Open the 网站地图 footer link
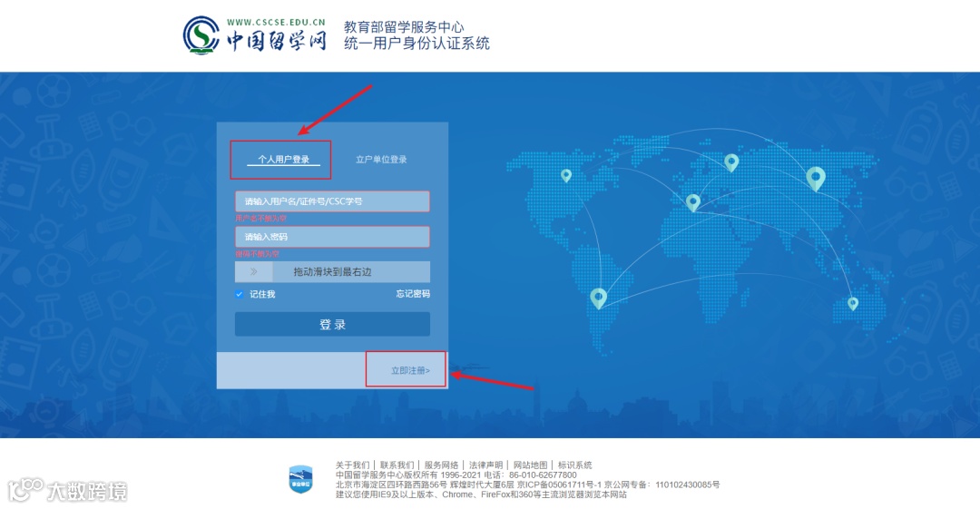 [530, 465]
